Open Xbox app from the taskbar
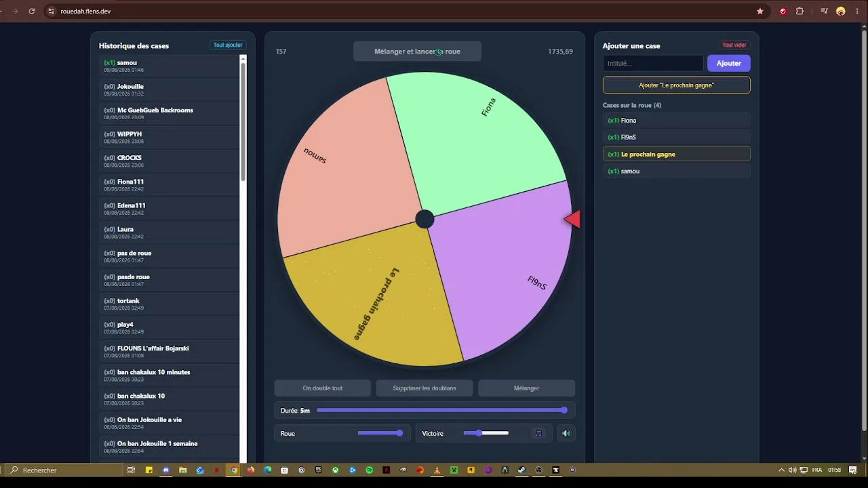Viewport: 868px width, 488px height. [x=336, y=470]
